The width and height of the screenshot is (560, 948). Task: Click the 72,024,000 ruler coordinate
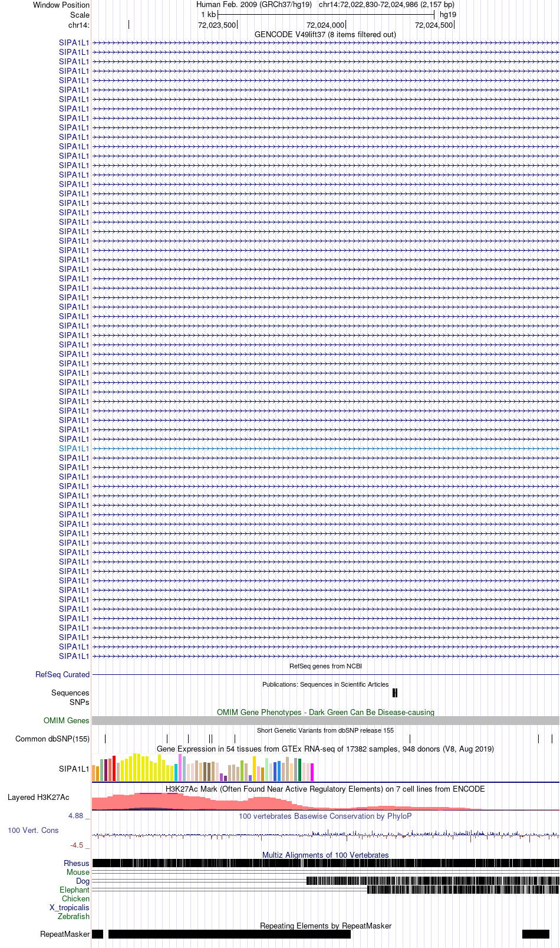(325, 25)
